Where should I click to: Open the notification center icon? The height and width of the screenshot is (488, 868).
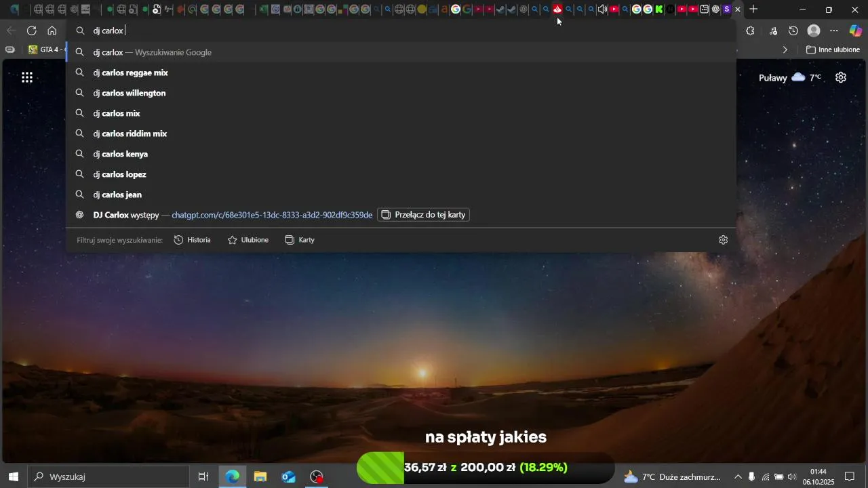tap(850, 476)
